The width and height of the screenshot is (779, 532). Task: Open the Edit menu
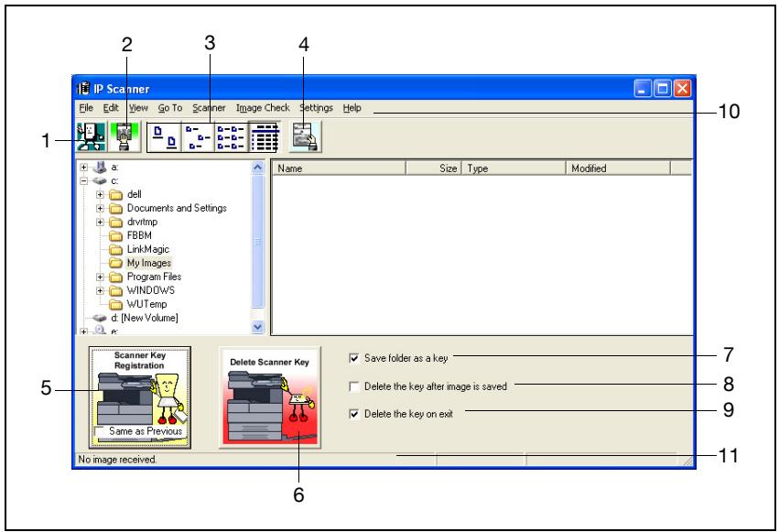[x=111, y=108]
